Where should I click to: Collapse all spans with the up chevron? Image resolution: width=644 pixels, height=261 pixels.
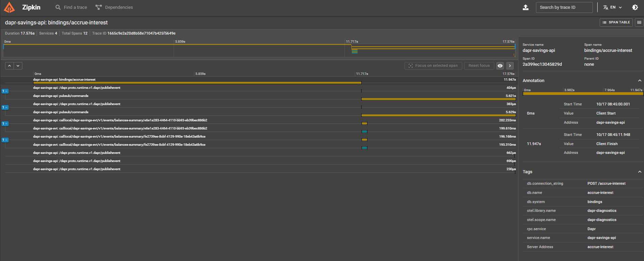9,66
